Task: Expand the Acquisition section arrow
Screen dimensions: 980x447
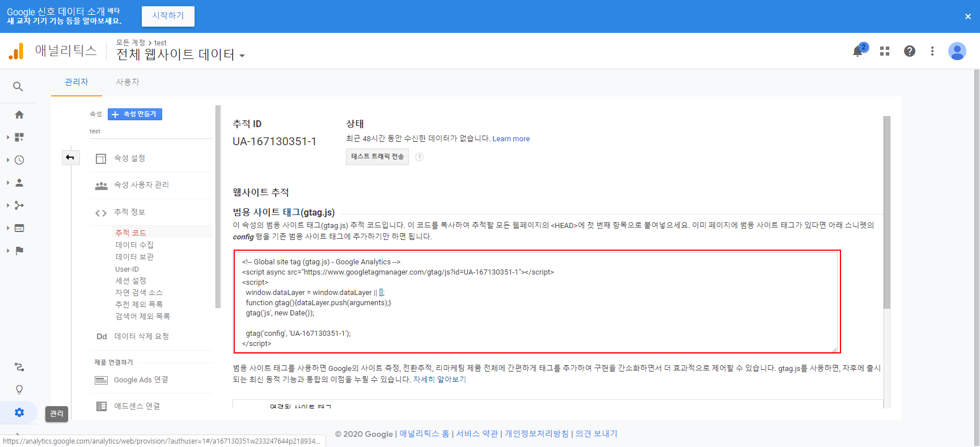Action: 8,205
